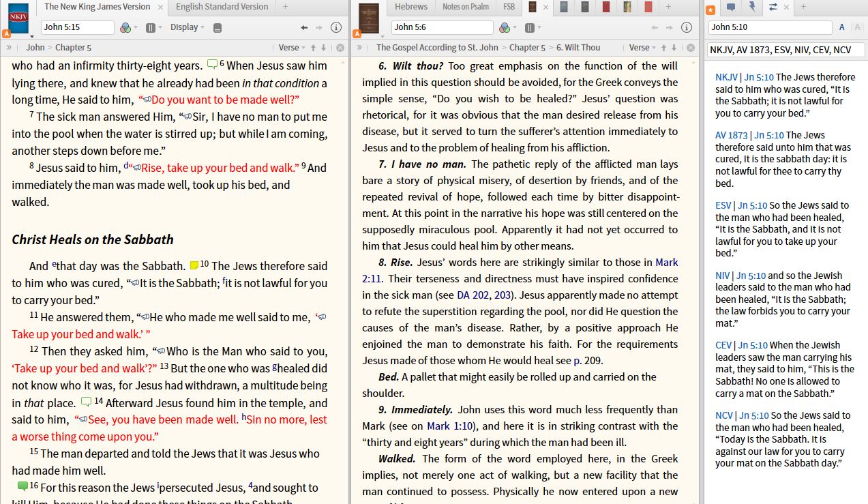Jump to previous verse in the commentary panel
The height and width of the screenshot is (504, 868).
click(x=664, y=47)
